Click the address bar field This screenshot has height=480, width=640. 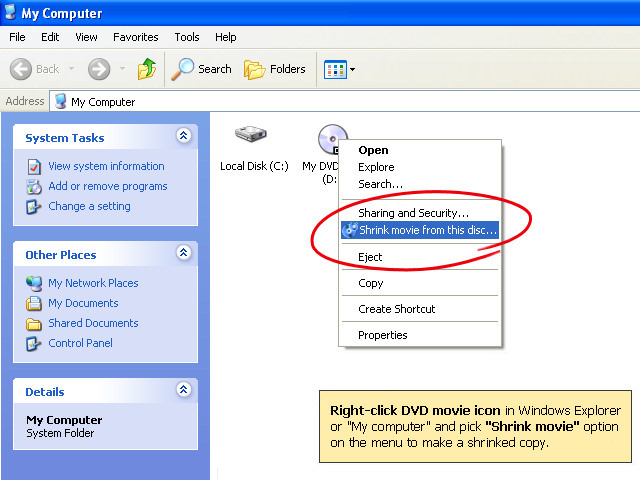click(344, 101)
